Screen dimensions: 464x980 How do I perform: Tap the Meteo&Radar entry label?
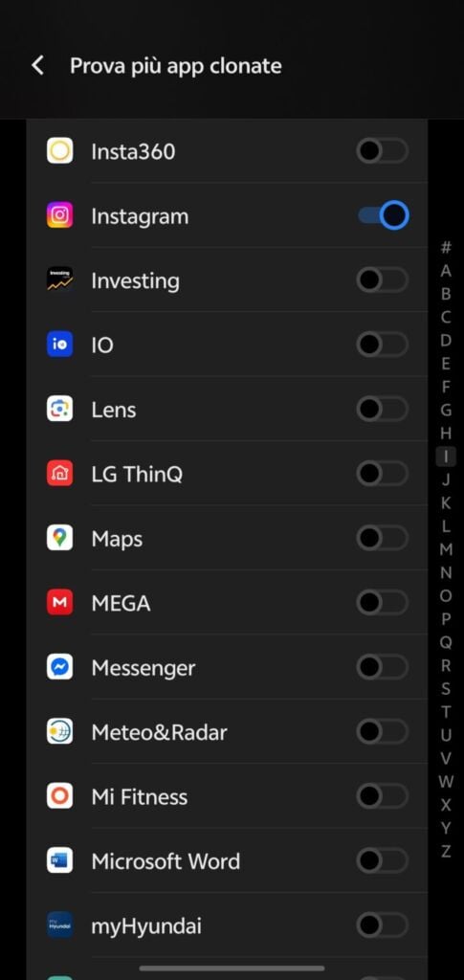click(159, 732)
